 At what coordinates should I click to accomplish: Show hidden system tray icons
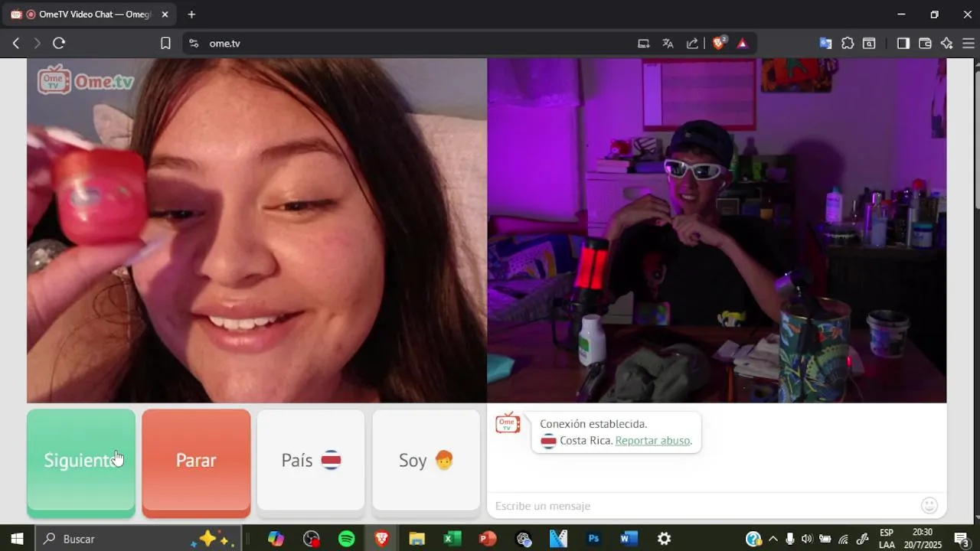coord(773,539)
